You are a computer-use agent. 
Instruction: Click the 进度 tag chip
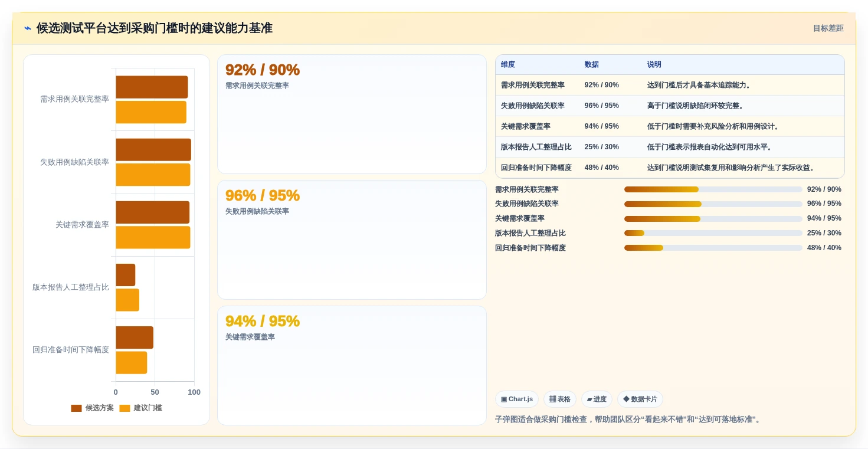[597, 399]
